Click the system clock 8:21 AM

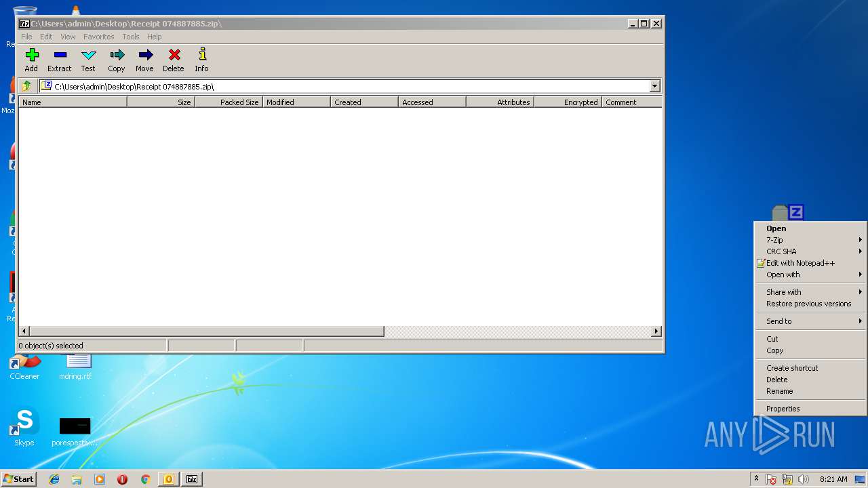tap(833, 479)
